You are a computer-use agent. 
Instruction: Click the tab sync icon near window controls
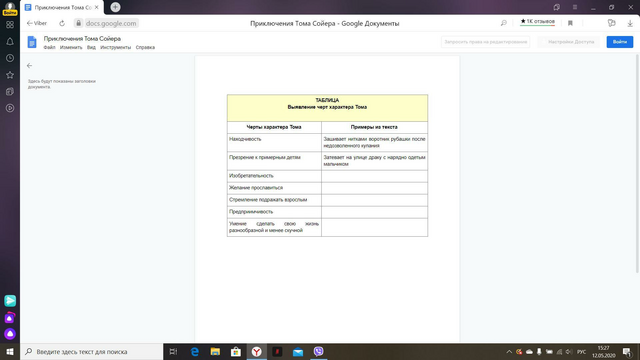pos(556,7)
